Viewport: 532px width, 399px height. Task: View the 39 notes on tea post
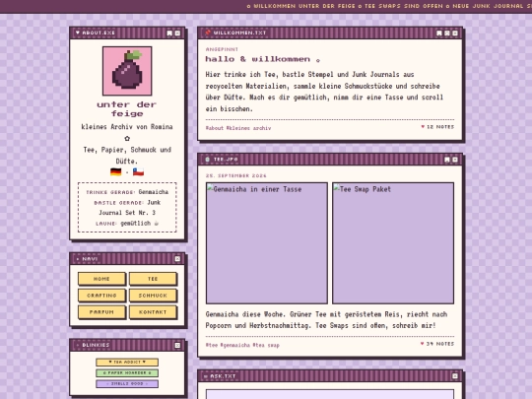[x=437, y=344]
